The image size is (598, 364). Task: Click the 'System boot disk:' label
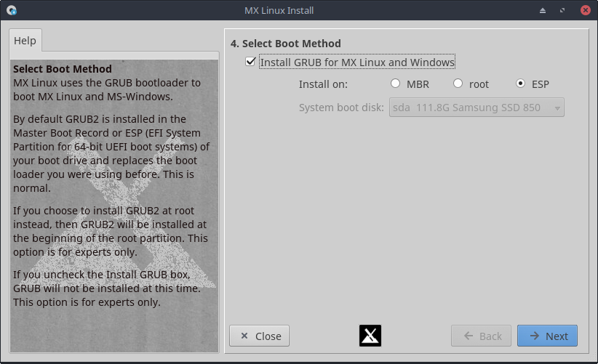341,108
